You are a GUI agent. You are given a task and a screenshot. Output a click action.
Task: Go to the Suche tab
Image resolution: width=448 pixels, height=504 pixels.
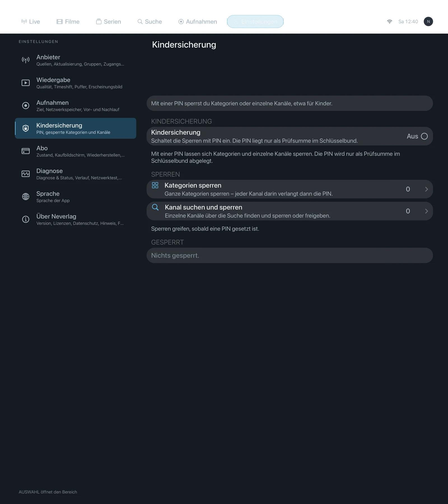[150, 22]
